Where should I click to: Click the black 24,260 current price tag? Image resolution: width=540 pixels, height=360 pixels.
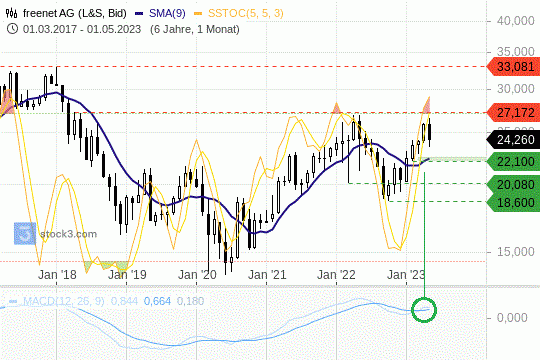coord(513,140)
